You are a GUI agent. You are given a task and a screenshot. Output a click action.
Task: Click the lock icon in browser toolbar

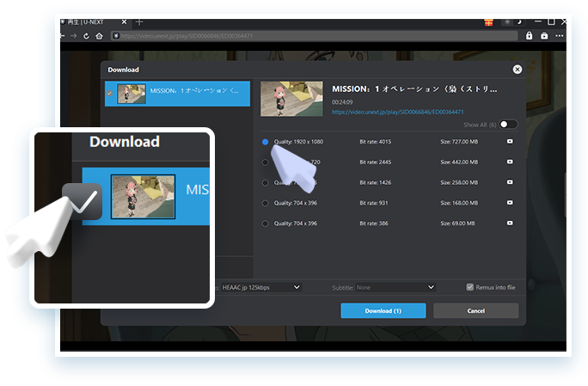coord(529,35)
